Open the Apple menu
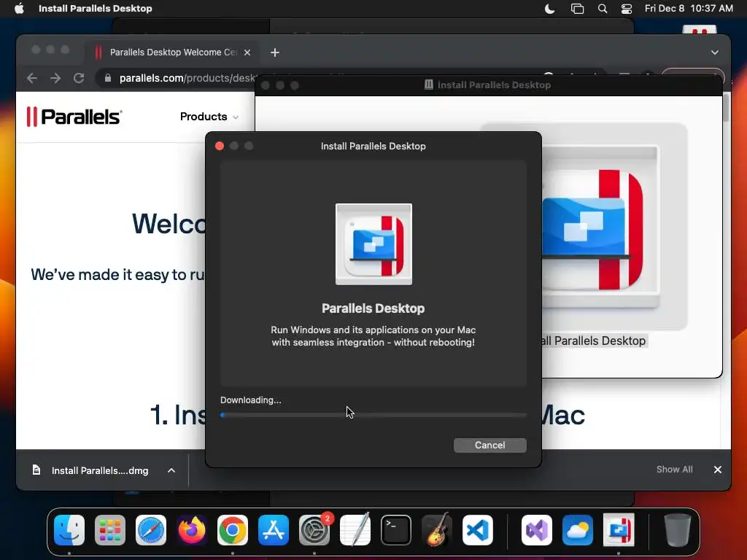Image resolution: width=747 pixels, height=560 pixels. (19, 9)
